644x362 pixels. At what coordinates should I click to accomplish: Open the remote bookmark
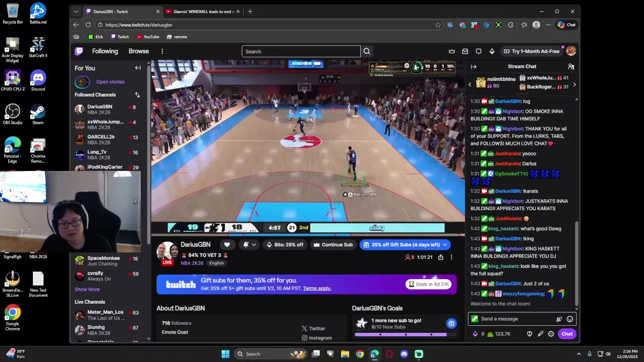(x=177, y=37)
